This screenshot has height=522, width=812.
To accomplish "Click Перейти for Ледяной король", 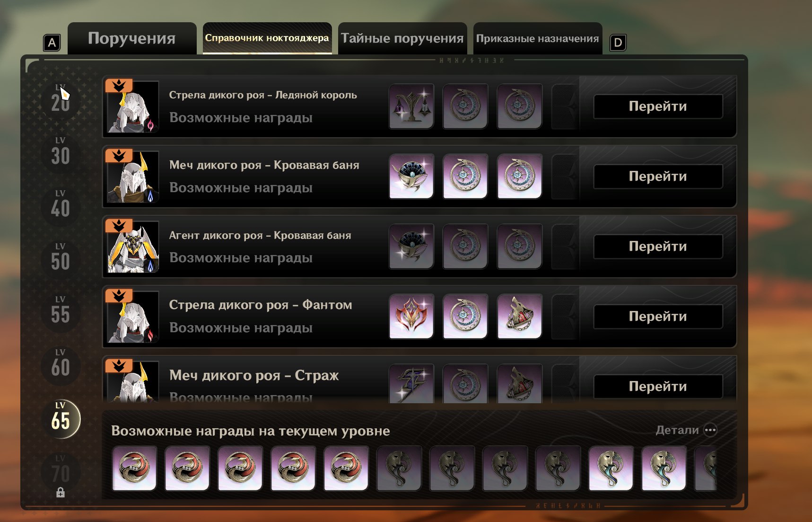I will point(658,106).
